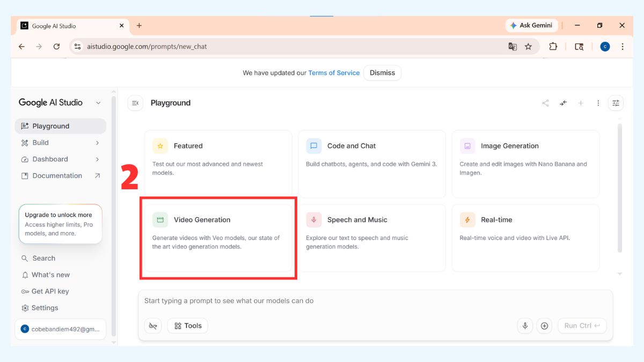The height and width of the screenshot is (362, 644).
Task: Click the browser back arrow
Action: (21, 47)
